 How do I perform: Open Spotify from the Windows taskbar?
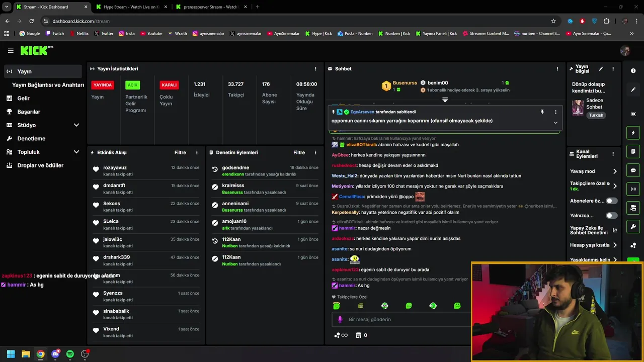[x=70, y=354]
